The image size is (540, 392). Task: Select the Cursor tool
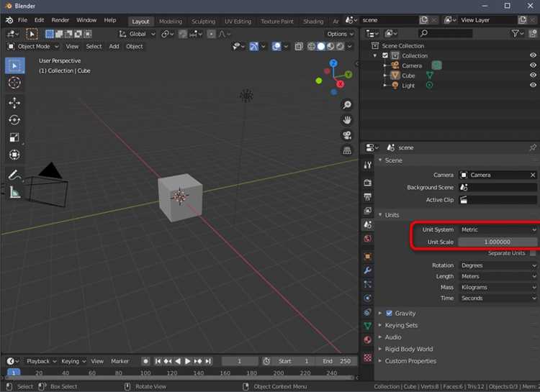[14, 83]
